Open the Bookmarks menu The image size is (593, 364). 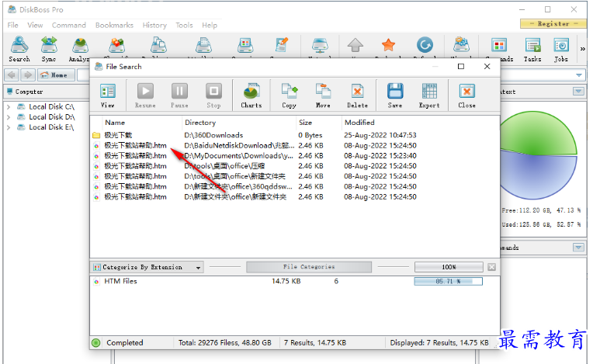[x=114, y=25]
